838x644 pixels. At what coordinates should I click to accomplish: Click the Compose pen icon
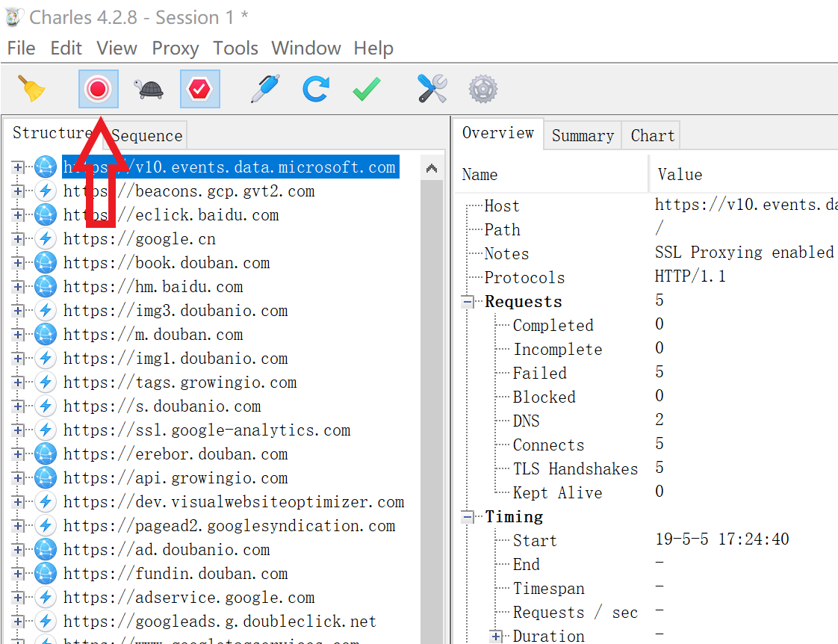click(x=265, y=89)
